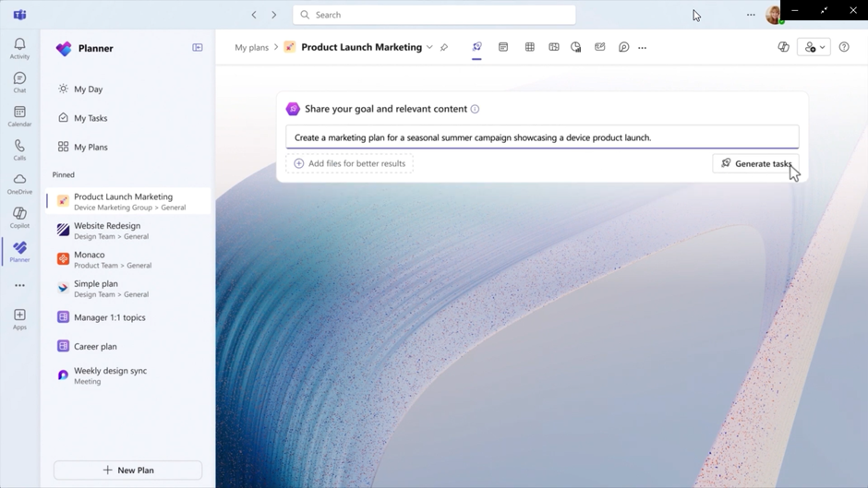This screenshot has width=868, height=488.
Task: Open the Manager 1:1 topics plan
Action: pyautogui.click(x=128, y=317)
